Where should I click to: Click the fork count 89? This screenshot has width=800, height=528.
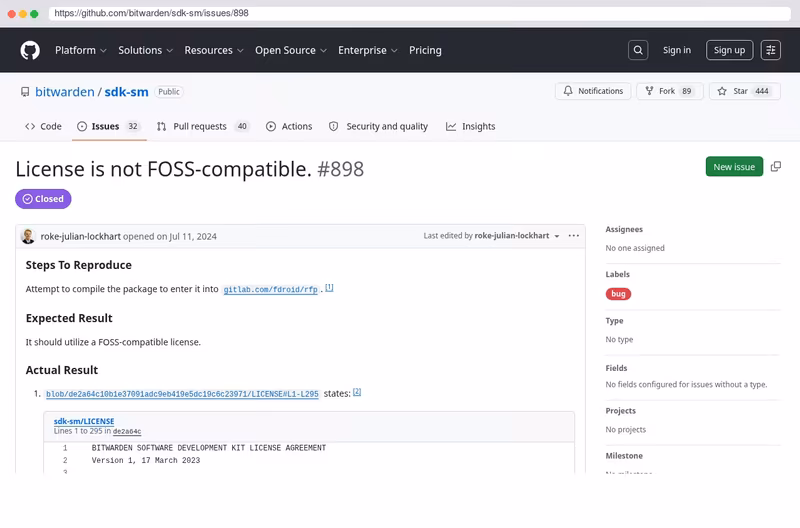687,91
